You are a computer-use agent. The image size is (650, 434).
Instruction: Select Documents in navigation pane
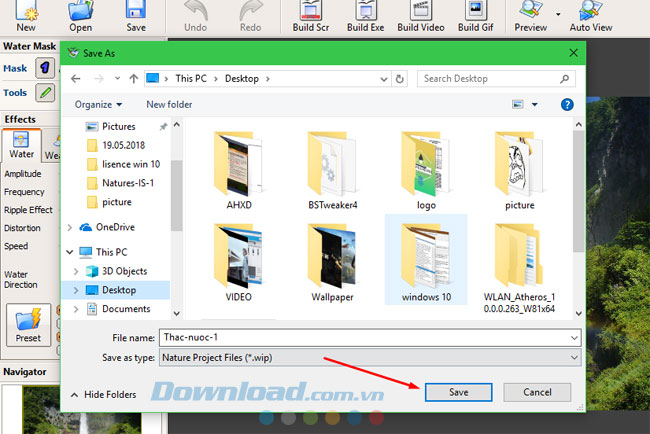point(126,309)
